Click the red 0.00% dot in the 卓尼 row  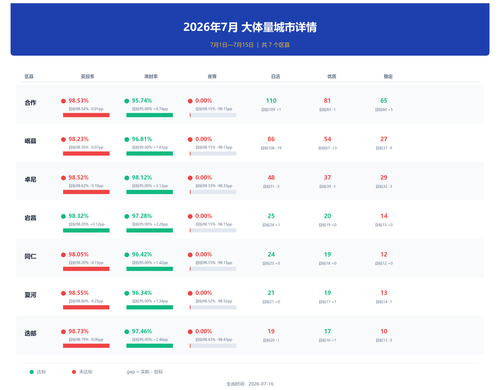tap(190, 178)
